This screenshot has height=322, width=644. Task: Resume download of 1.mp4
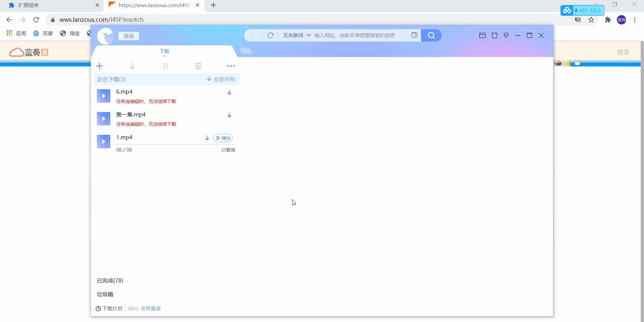tap(207, 138)
